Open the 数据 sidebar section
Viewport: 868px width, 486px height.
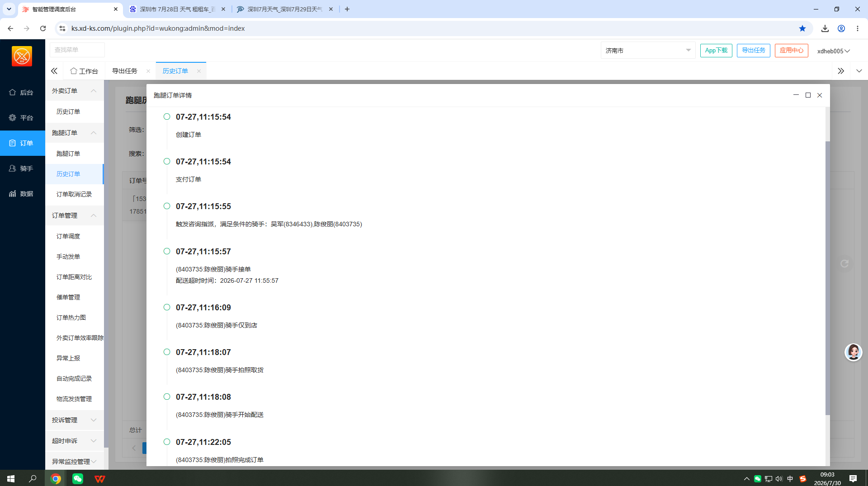(22, 193)
